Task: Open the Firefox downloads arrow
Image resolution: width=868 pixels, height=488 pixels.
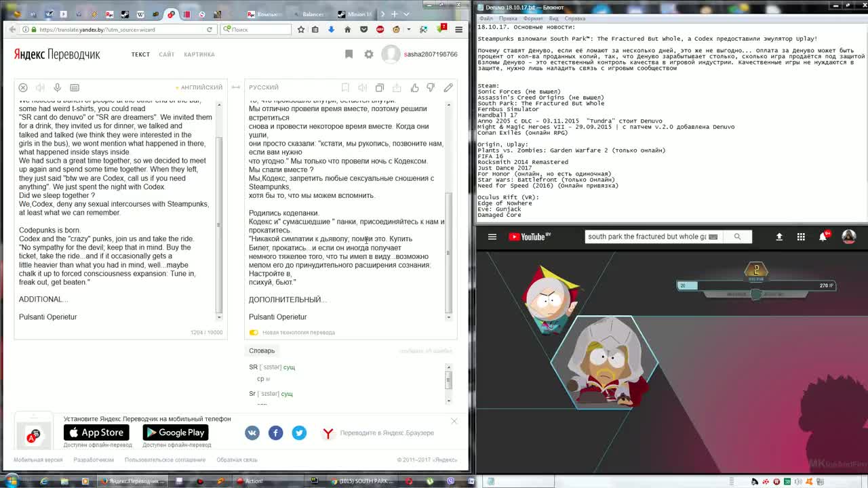Action: [331, 29]
